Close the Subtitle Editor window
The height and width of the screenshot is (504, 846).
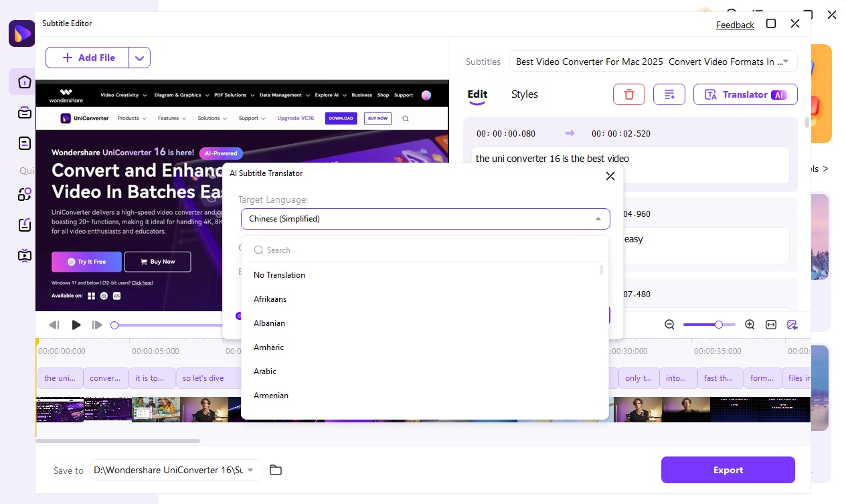point(795,23)
